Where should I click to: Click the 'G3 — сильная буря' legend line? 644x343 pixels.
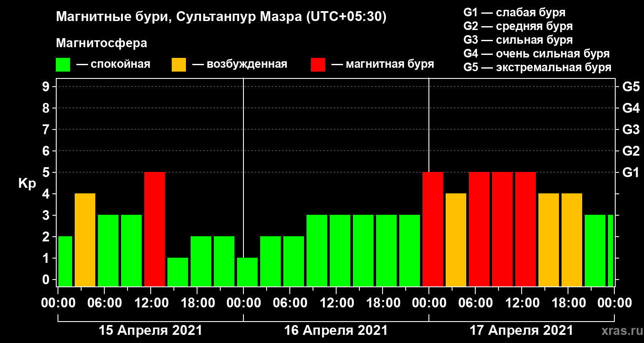518,40
